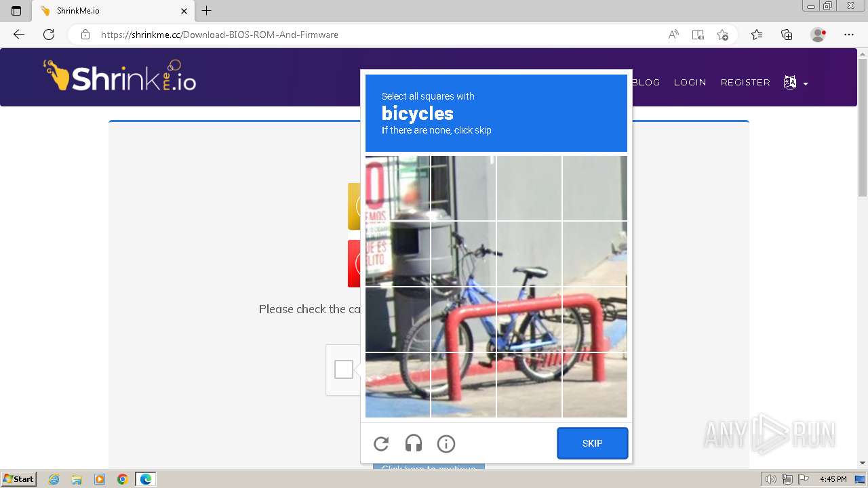
Task: Click the ShrinkMe.io logo
Action: [x=120, y=77]
